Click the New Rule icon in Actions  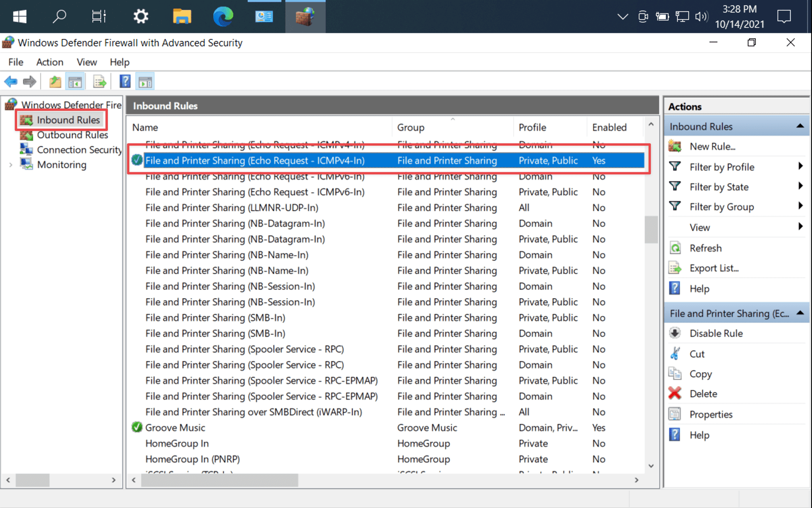(675, 146)
